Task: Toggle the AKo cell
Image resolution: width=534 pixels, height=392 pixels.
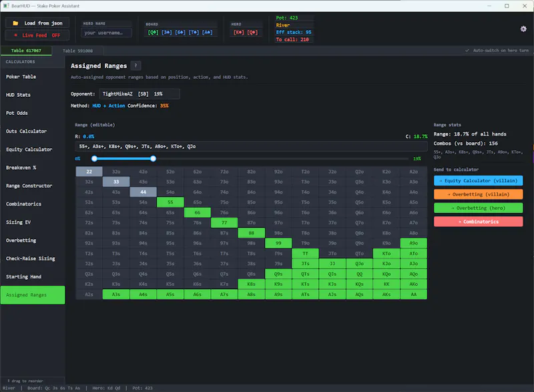Action: pos(413,284)
